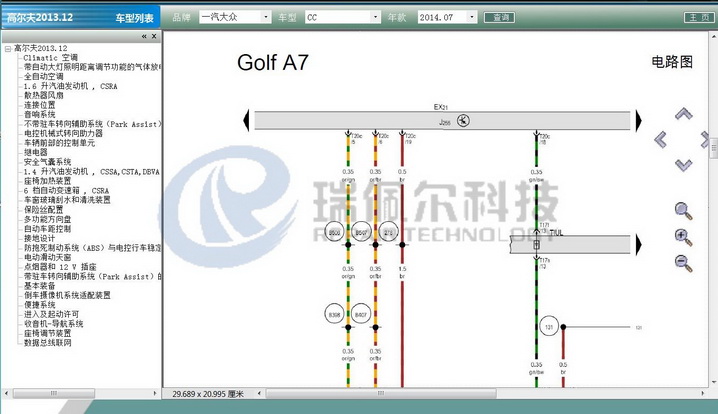Pan the circuit diagram up with the arrow
Viewport: 718px width, 414px height.
coord(683,114)
